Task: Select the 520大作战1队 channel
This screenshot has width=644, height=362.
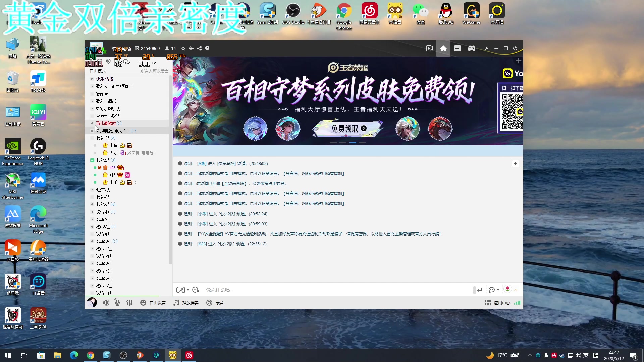Action: tap(107, 109)
